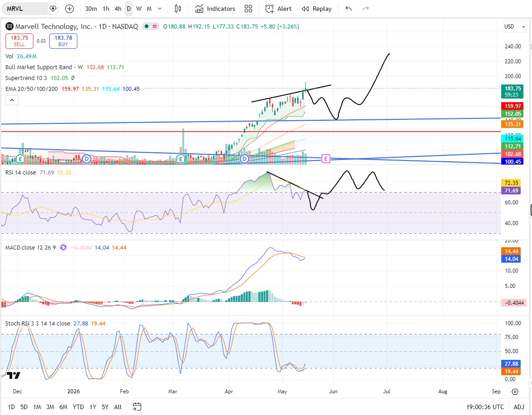Click the 19:00:36 UTC timezone clock
This screenshot has width=532, height=415.
(485, 407)
